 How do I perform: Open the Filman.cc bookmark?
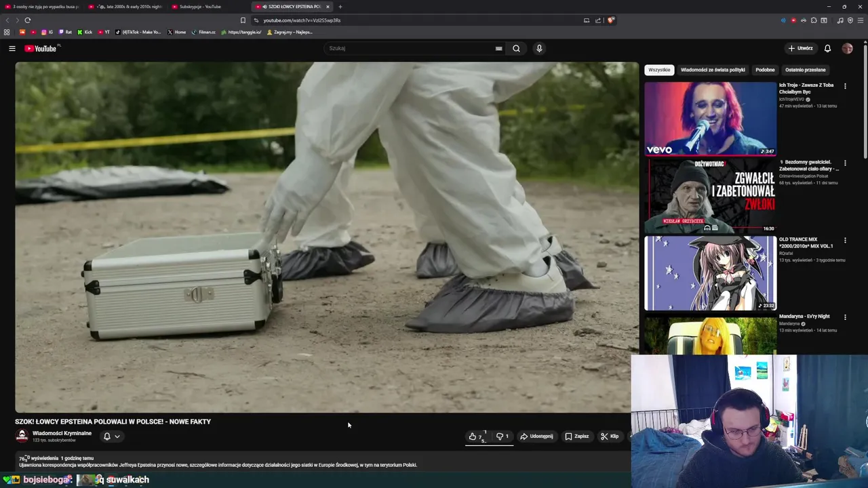(203, 32)
